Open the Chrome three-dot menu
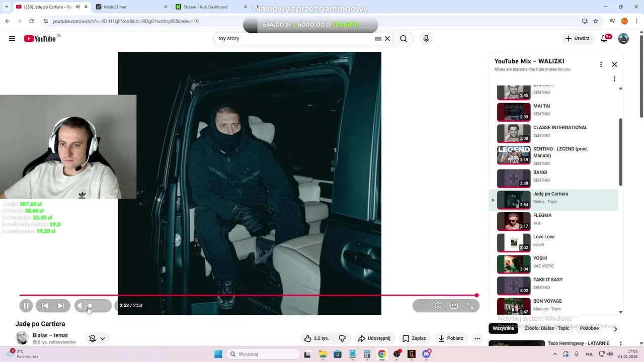The image size is (644, 362). [636, 21]
